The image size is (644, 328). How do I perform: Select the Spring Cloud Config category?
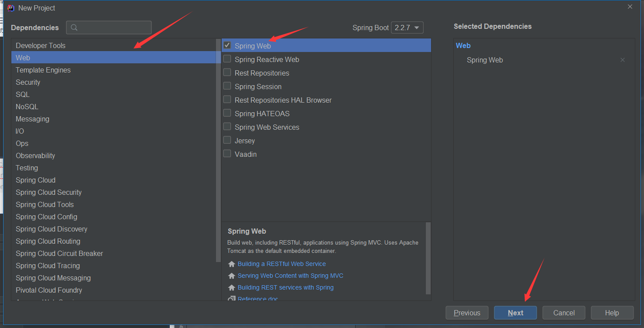(113, 217)
